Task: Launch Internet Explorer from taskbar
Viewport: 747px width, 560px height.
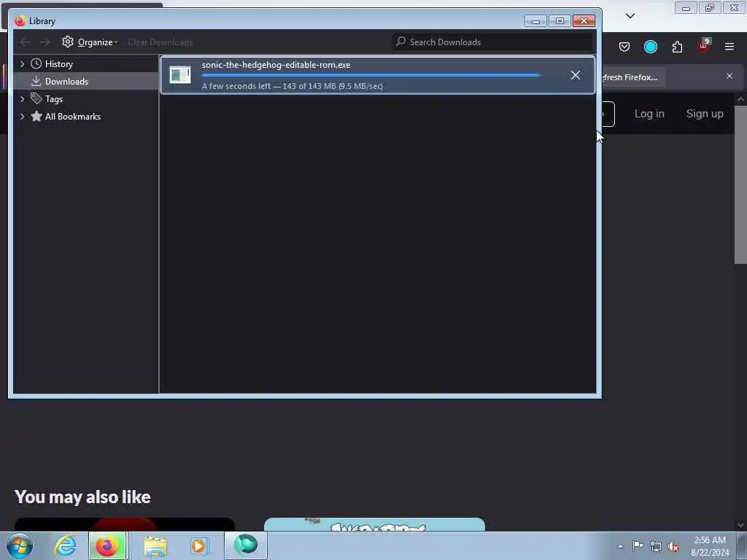Action: pos(65,545)
